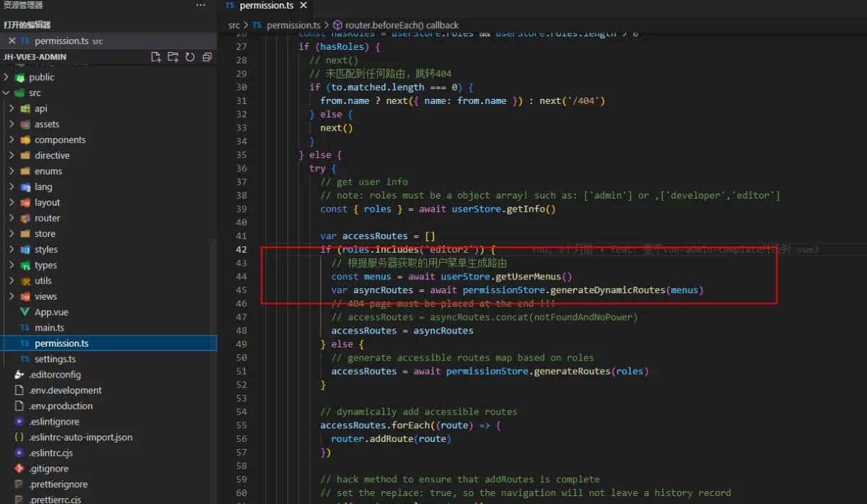Click the New File icon in explorer header

(155, 57)
